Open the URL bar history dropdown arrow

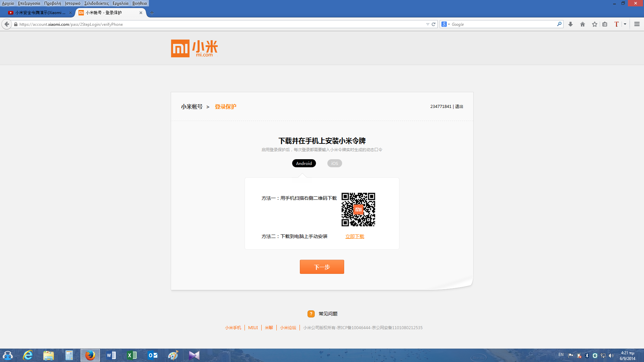pyautogui.click(x=428, y=24)
